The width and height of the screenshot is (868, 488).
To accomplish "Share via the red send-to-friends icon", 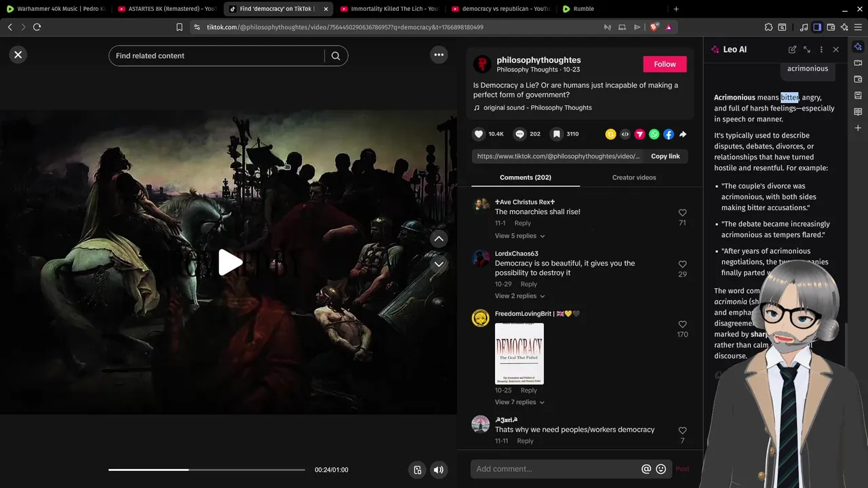I will coord(639,134).
